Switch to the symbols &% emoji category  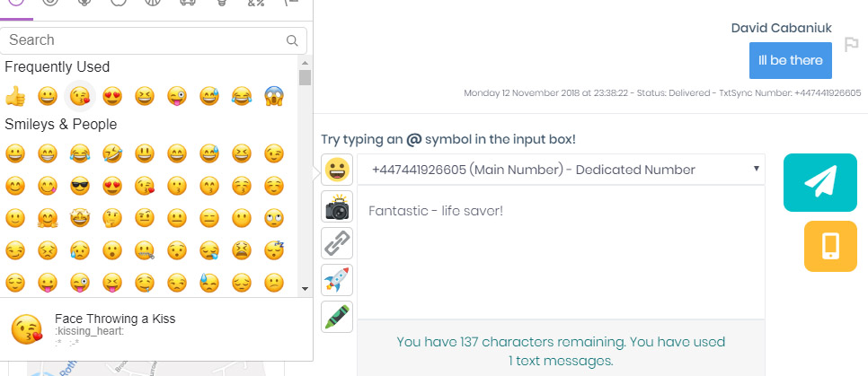point(255,3)
